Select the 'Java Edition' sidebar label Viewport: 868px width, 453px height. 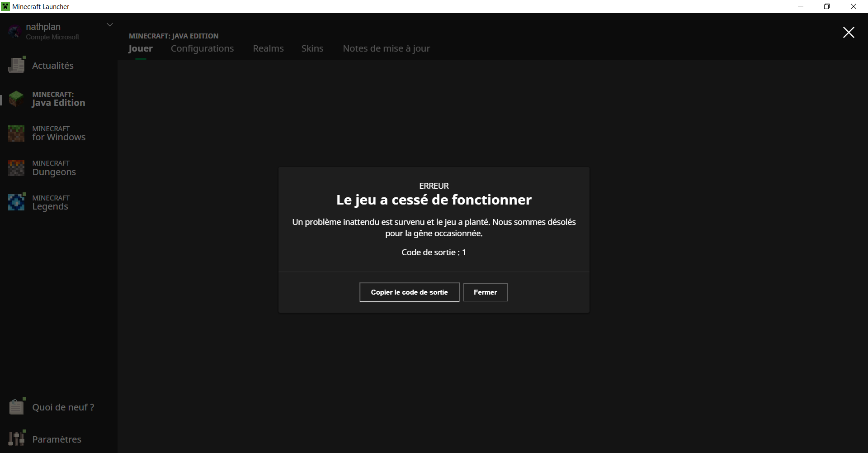[59, 103]
